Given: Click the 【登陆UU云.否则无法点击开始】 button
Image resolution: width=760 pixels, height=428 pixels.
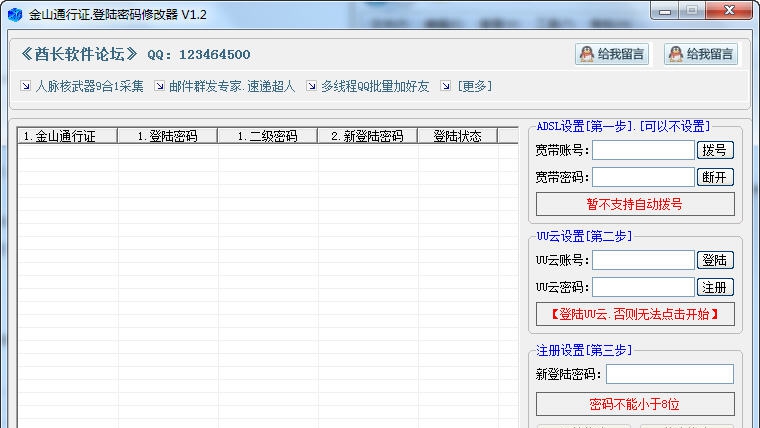Looking at the screenshot, I should point(635,314).
